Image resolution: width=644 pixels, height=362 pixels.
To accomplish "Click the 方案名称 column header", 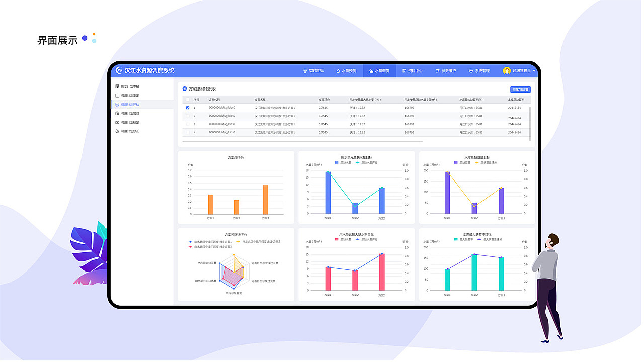I will tap(260, 100).
